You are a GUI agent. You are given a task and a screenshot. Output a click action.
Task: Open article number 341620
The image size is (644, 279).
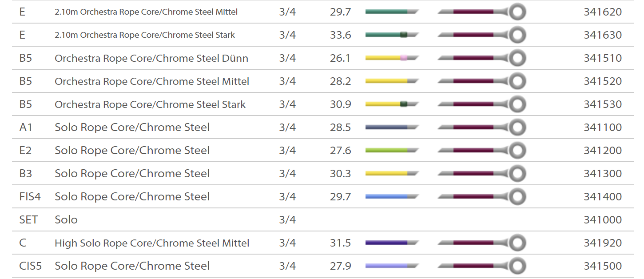tap(602, 12)
